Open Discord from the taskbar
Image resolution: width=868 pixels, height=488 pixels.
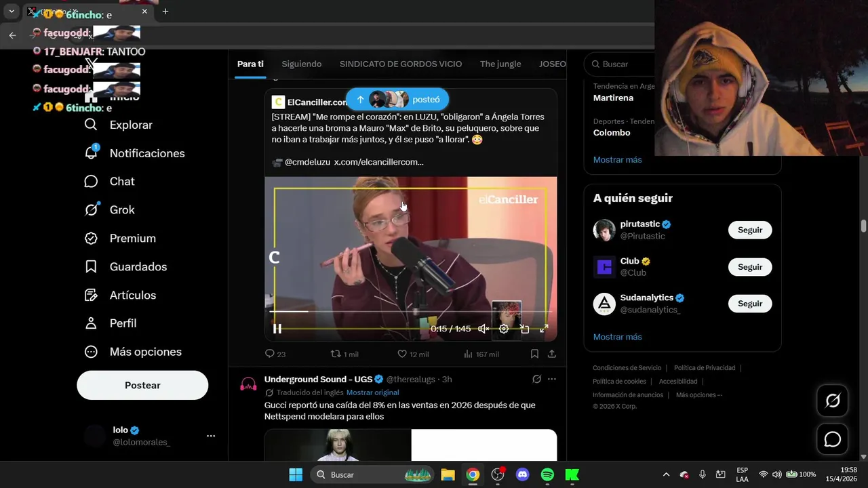(522, 474)
